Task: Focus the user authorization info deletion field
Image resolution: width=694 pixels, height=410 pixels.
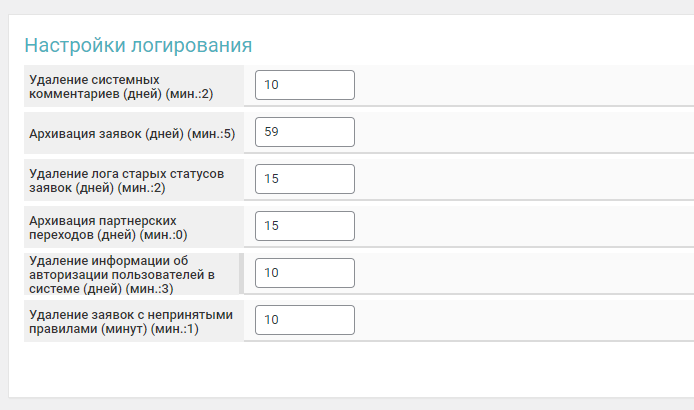Action: (x=305, y=273)
